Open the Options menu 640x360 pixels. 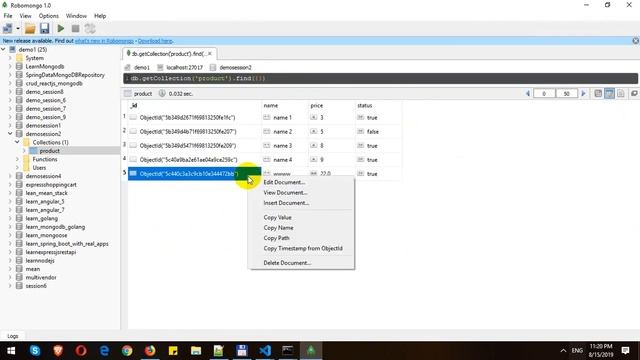coord(49,16)
